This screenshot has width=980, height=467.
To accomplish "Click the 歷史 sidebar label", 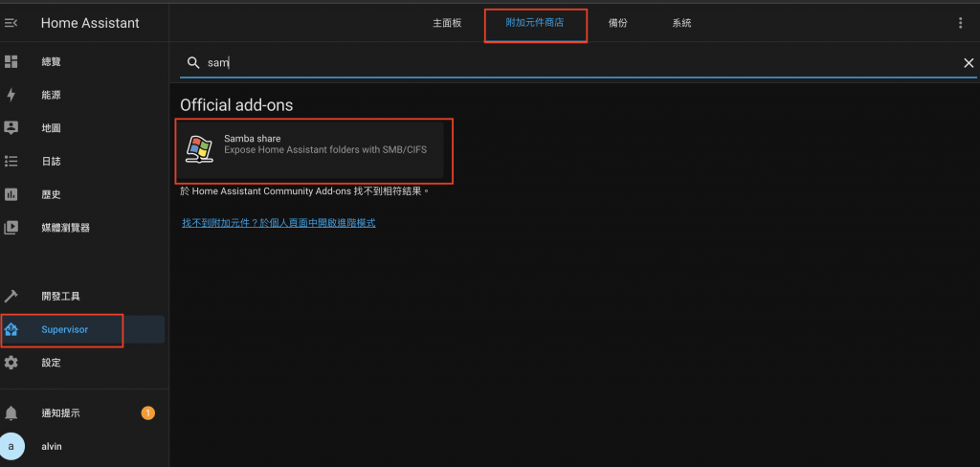I will pos(52,194).
